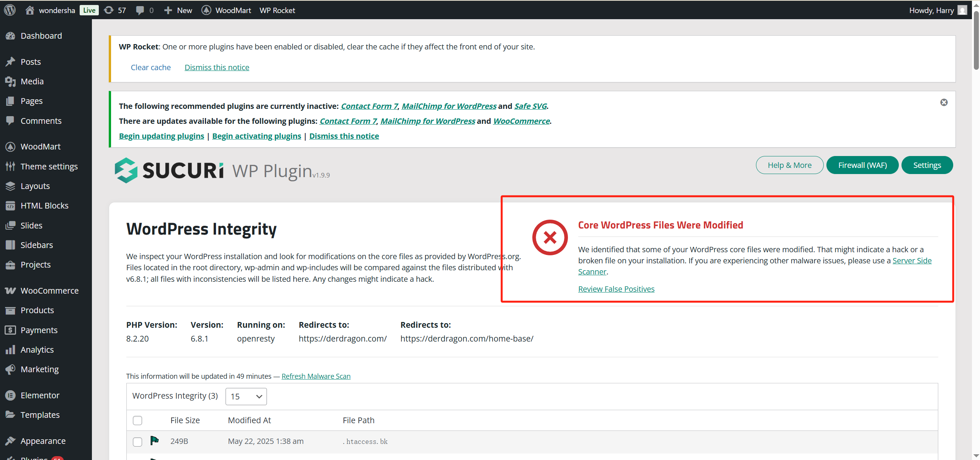Click the WoodMart icon in the top admin bar
Viewport: 980px width, 460px height.
[x=206, y=10]
